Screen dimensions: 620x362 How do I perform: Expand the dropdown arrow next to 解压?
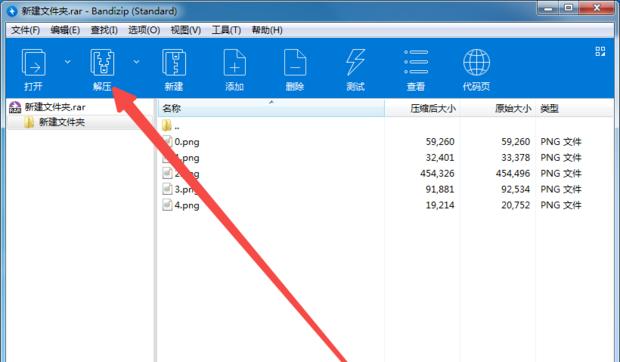136,62
